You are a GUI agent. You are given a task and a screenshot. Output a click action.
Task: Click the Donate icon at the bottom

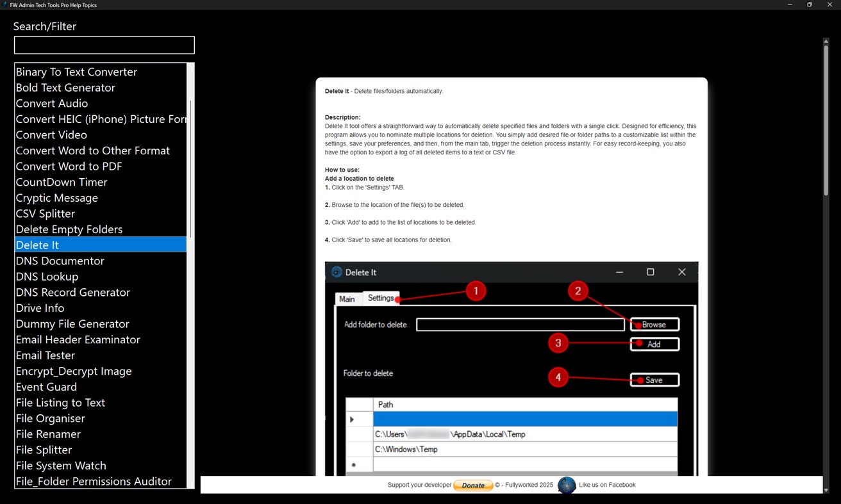click(473, 485)
